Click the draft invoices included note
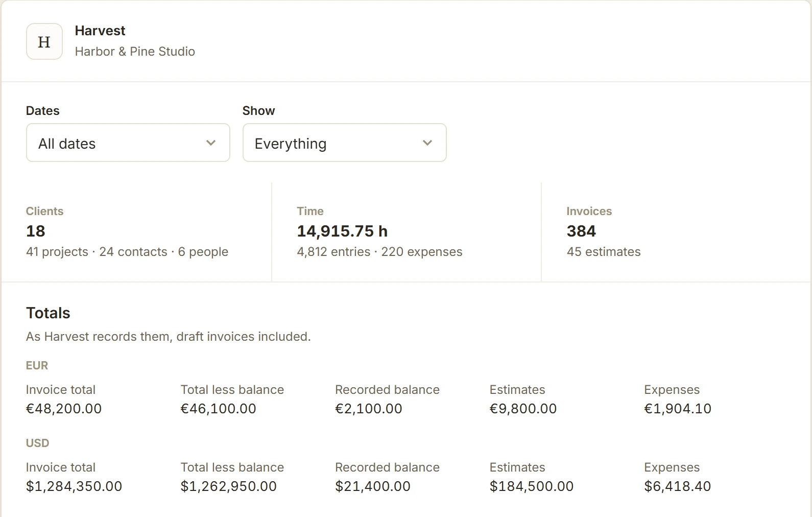 pyautogui.click(x=169, y=337)
